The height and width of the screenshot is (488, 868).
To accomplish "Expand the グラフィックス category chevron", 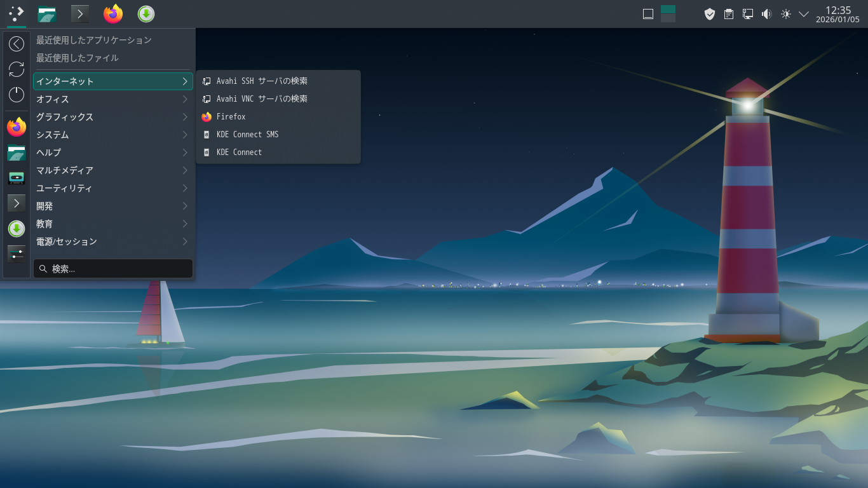I will [x=185, y=117].
